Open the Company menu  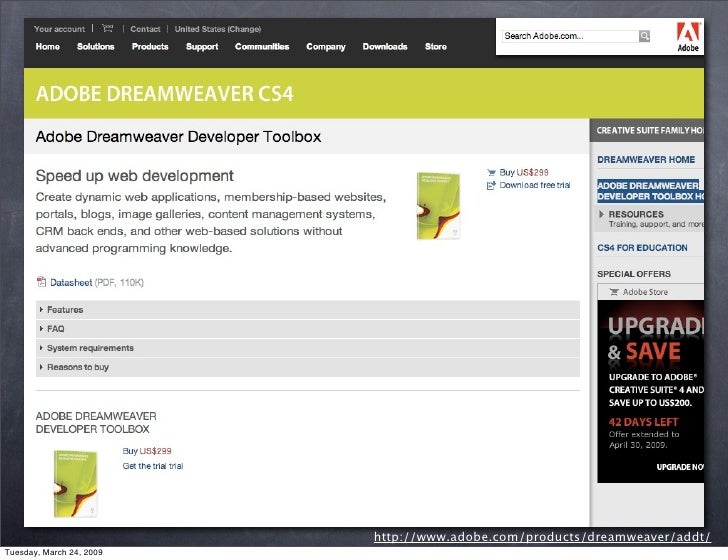coord(326,46)
